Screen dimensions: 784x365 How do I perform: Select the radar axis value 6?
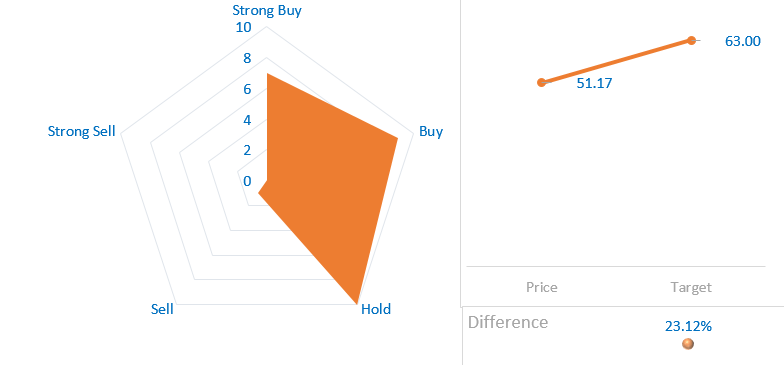pos(248,90)
